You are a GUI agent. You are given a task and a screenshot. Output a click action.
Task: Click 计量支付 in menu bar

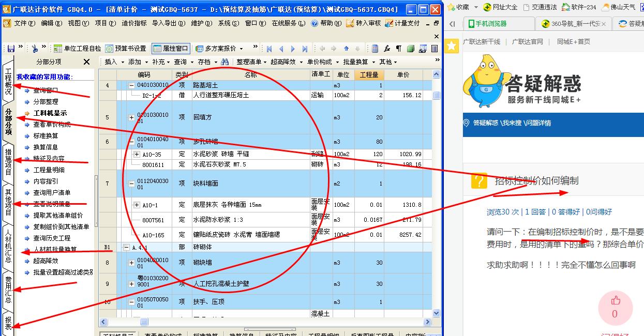tap(402, 23)
